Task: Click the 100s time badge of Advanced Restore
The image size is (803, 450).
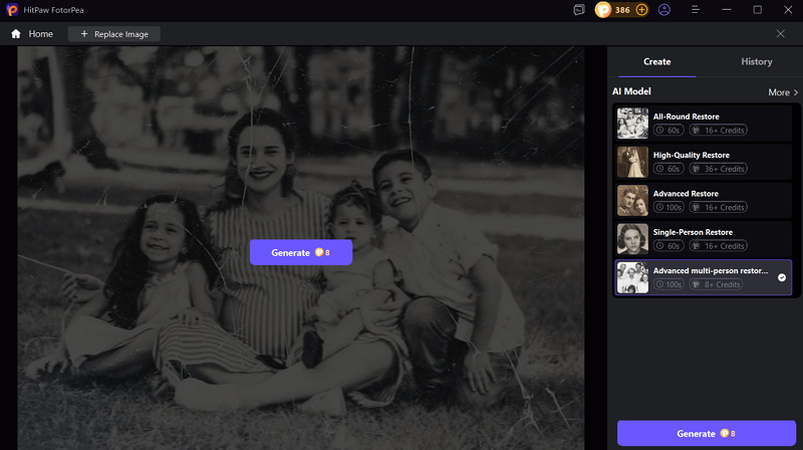Action: [x=668, y=207]
